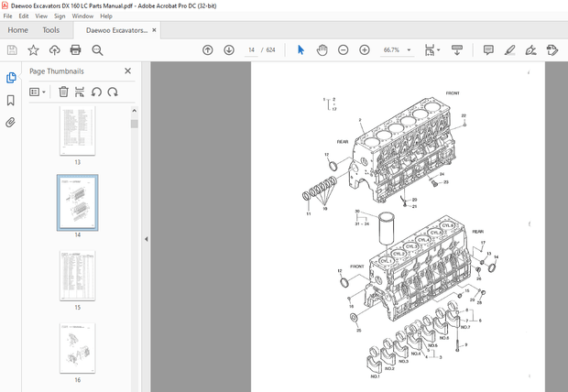Close the Daewoo Excavators document tab

[154, 30]
